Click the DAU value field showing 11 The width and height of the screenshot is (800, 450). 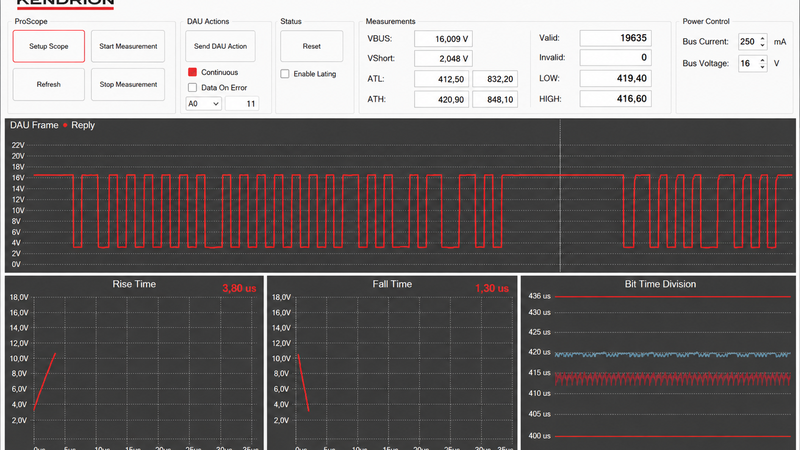coord(242,104)
